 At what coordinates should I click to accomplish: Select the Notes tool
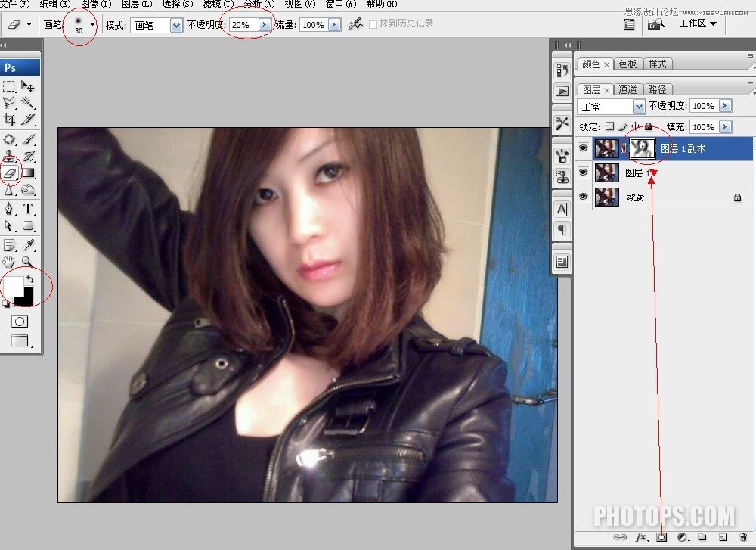[x=9, y=245]
